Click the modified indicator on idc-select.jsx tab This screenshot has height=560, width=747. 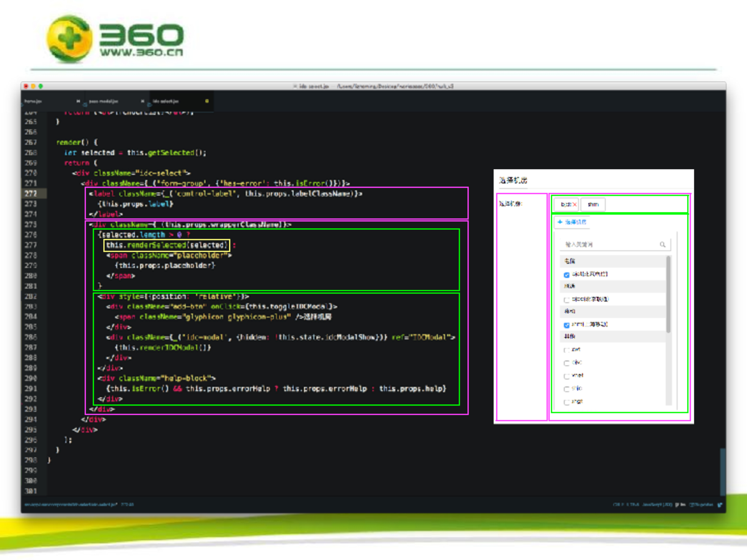207,101
